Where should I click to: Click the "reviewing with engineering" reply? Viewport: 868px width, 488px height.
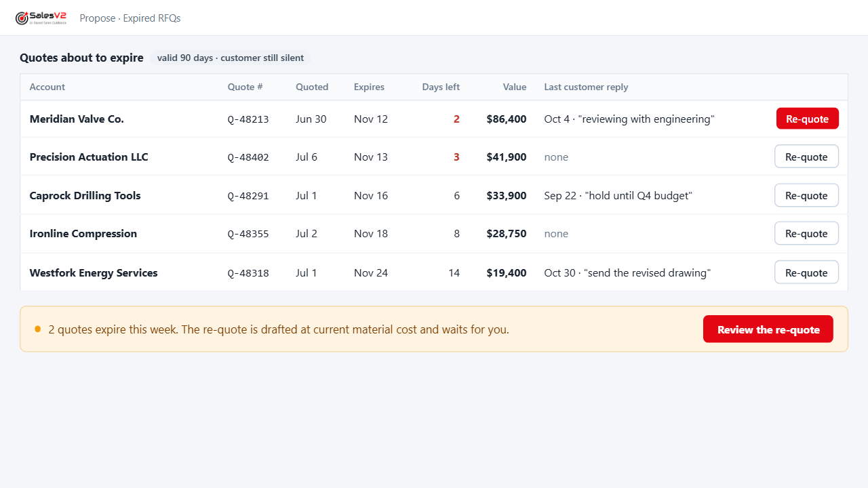(646, 119)
